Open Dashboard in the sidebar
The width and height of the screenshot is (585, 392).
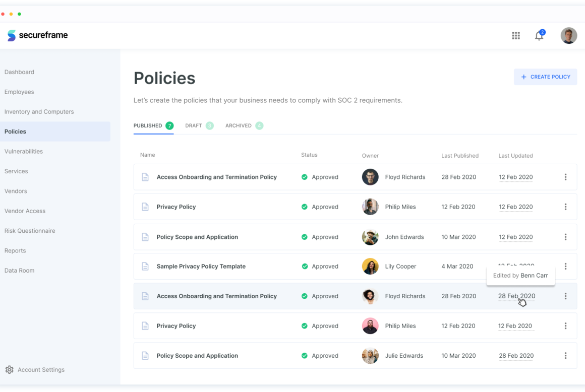(x=19, y=72)
